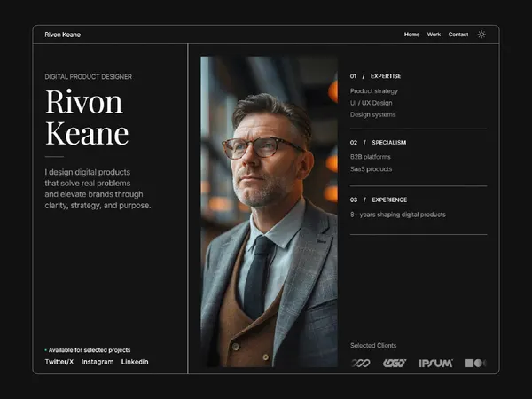This screenshot has height=399, width=532.
Task: Click the '03 / EXPERIENCE' heading
Action: click(379, 199)
